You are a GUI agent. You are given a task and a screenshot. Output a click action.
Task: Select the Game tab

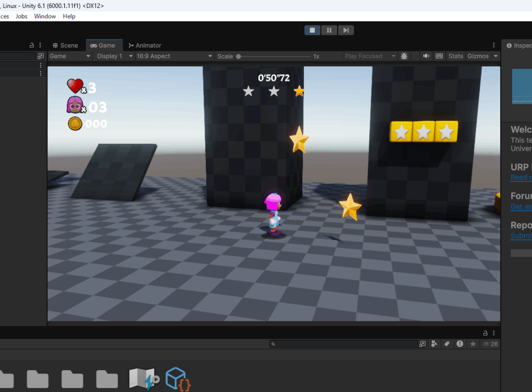coord(103,46)
